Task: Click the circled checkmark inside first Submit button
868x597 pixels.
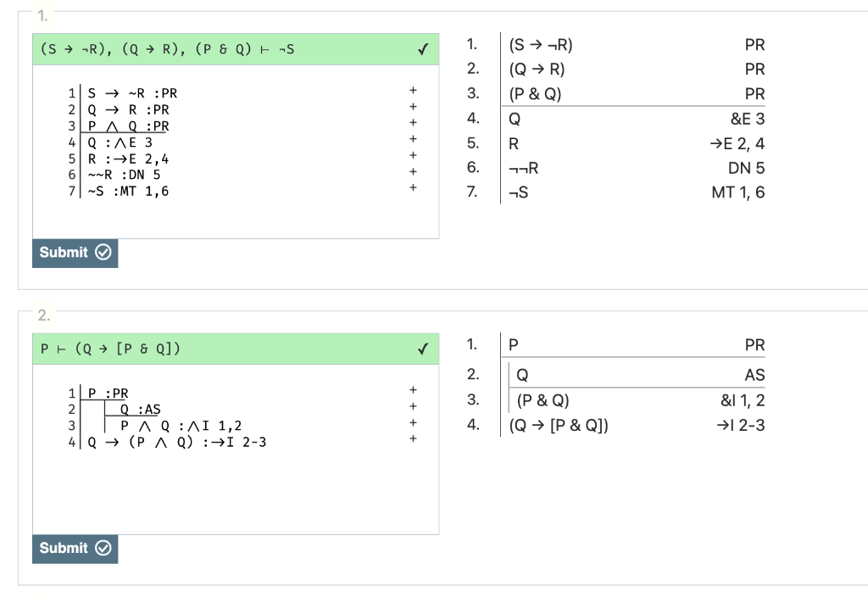Action: click(x=102, y=253)
